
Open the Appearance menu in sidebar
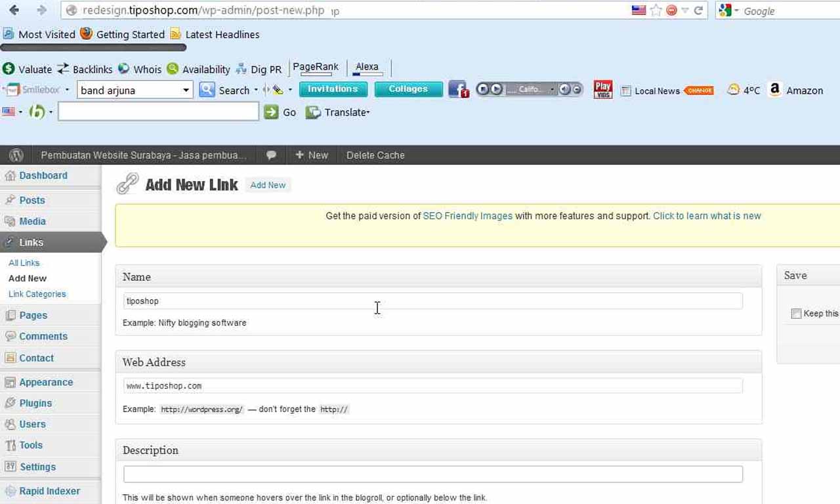tap(46, 382)
